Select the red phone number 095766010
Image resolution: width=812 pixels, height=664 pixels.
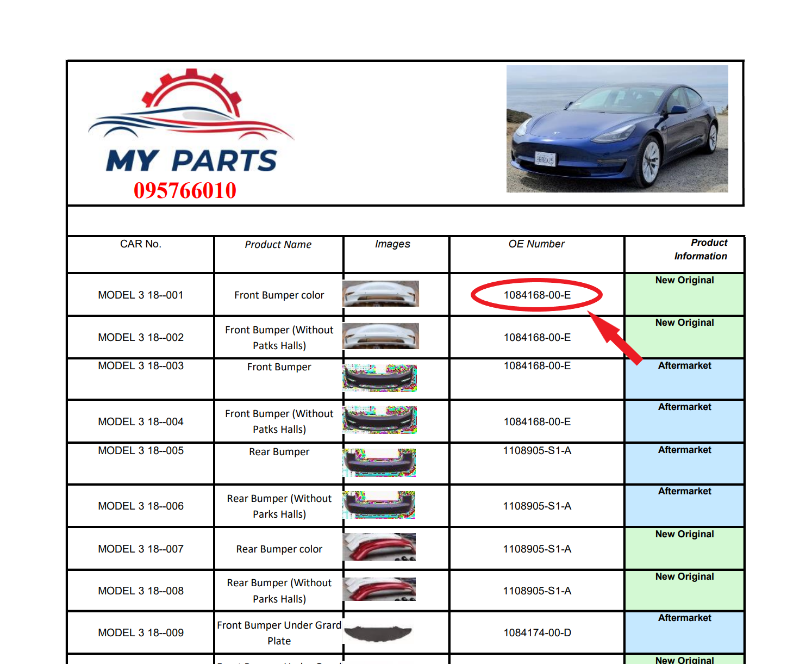[185, 190]
